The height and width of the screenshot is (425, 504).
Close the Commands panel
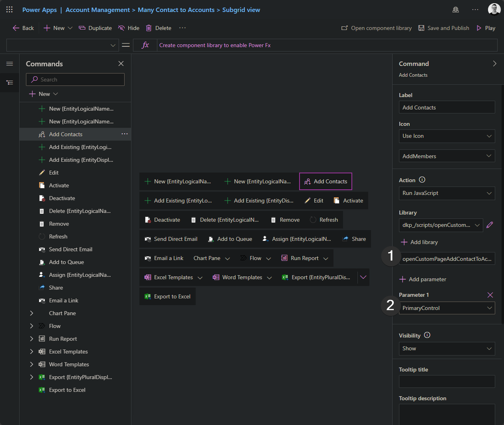point(121,64)
